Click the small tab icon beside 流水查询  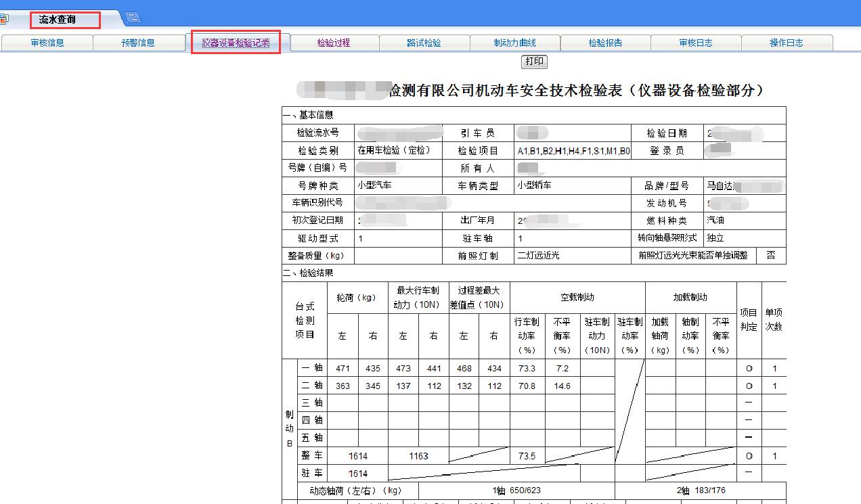click(134, 18)
